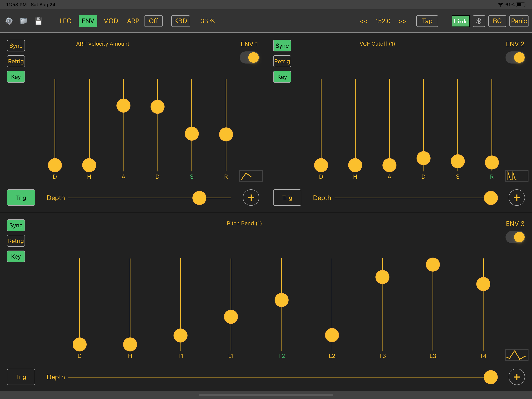
Task: Open the folder presets icon
Action: [24, 21]
